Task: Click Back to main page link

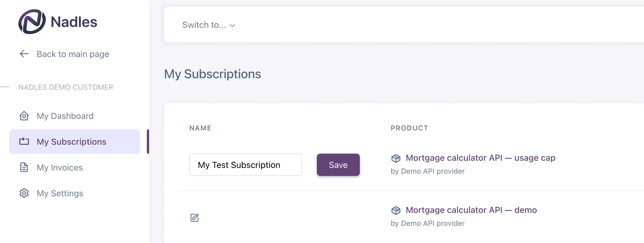Action: [x=73, y=54]
